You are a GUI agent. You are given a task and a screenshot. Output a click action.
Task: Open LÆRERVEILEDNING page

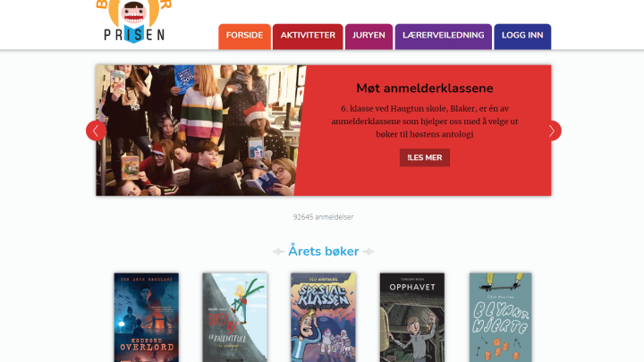click(x=443, y=37)
